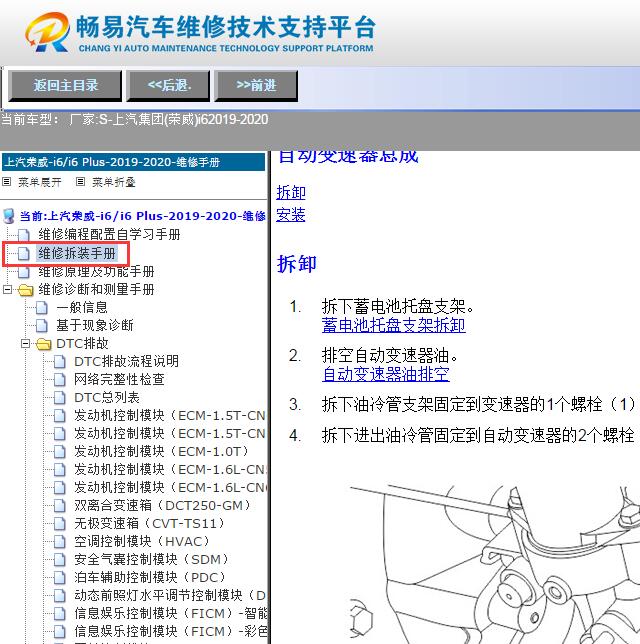640x644 pixels.
Task: Open 安全气囊控制模块 (SDM)
Action: 152,559
